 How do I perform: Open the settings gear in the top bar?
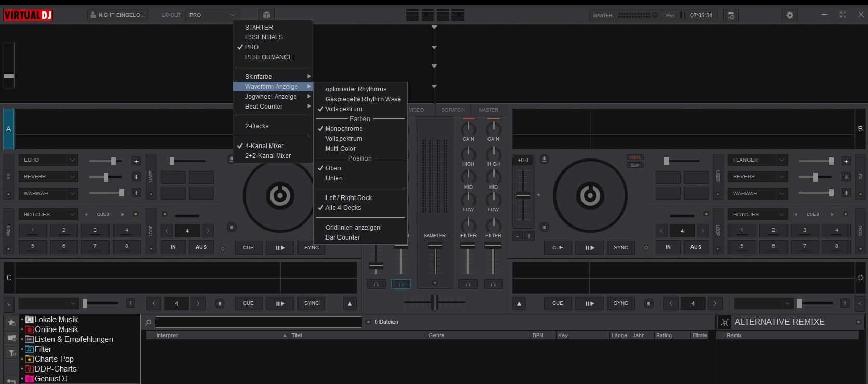coord(790,15)
